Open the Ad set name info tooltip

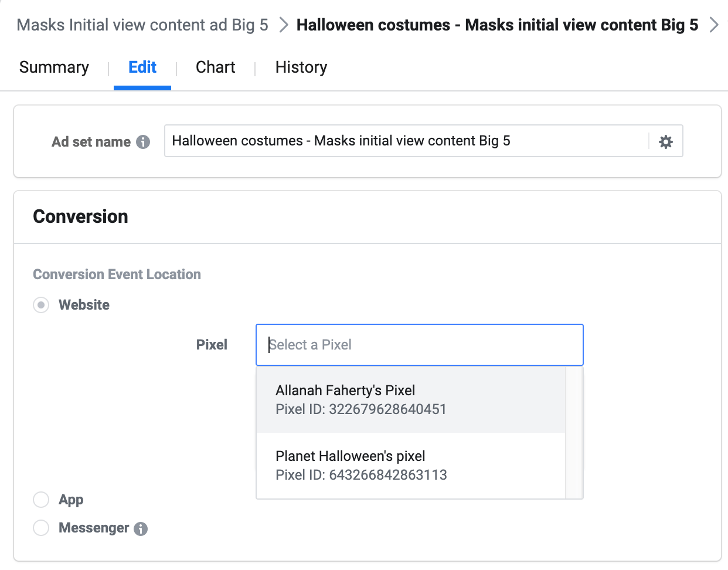click(144, 141)
